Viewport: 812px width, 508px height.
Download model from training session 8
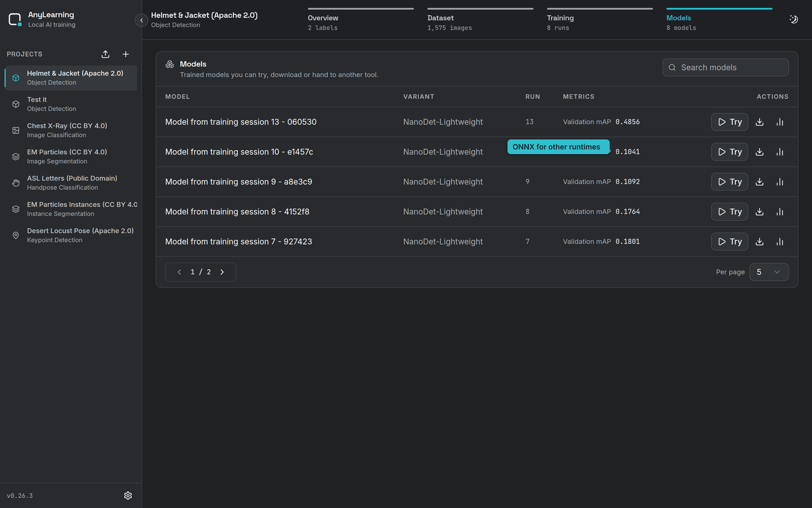coord(759,212)
